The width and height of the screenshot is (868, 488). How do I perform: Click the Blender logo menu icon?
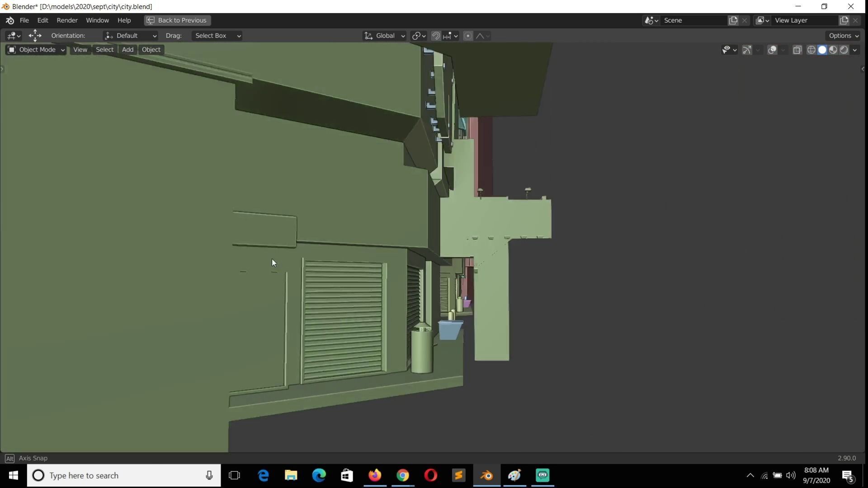[x=10, y=20]
